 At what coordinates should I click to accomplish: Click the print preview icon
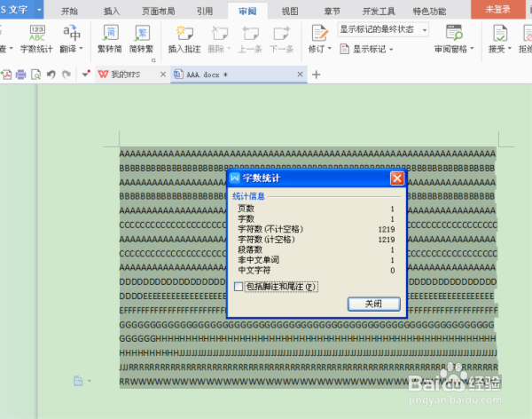point(36,75)
